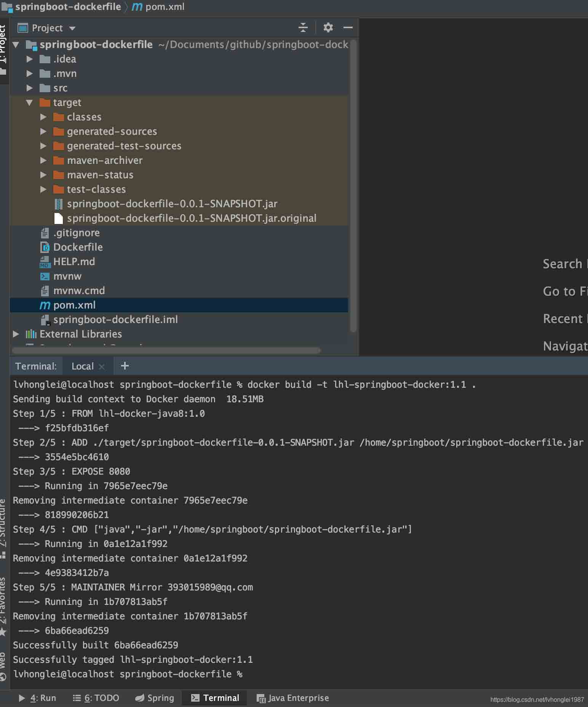Click the Project panel vertical scrollbar
588x707 pixels.
[353, 186]
